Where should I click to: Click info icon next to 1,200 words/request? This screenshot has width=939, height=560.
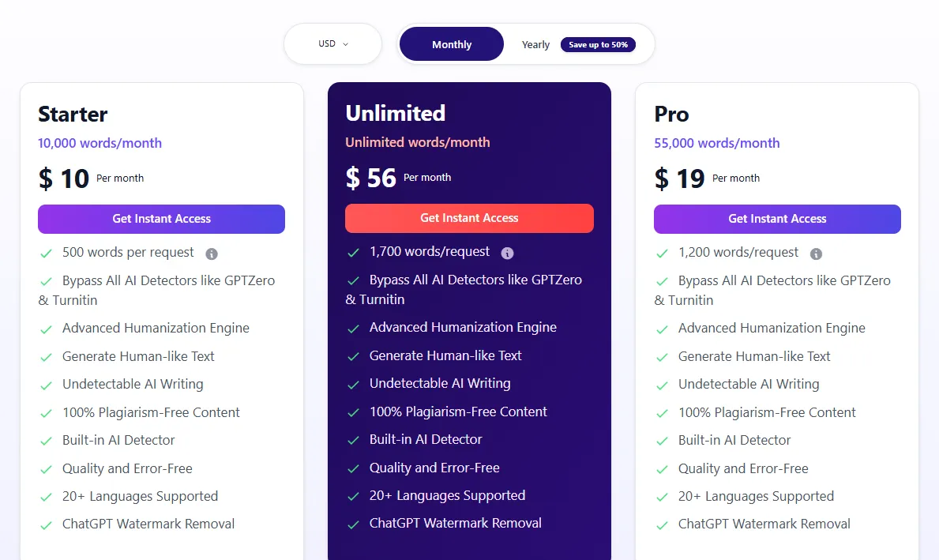pyautogui.click(x=816, y=254)
